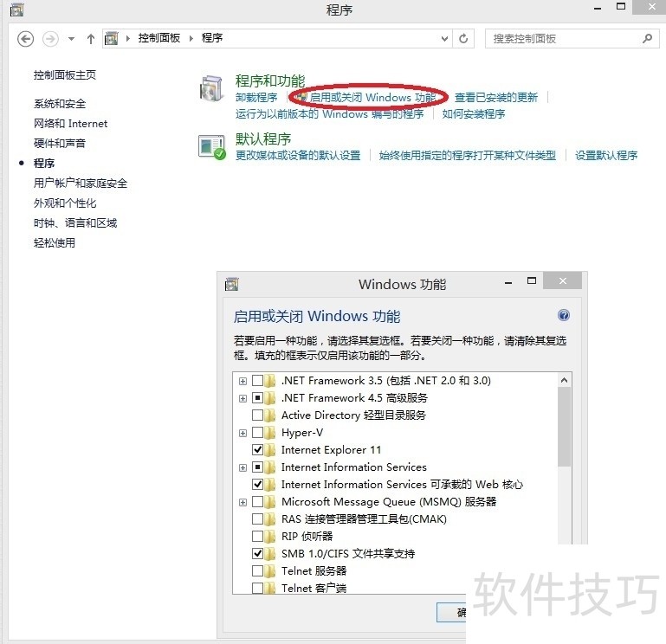Open 网络和 Internet category
This screenshot has width=666, height=644.
[70, 124]
